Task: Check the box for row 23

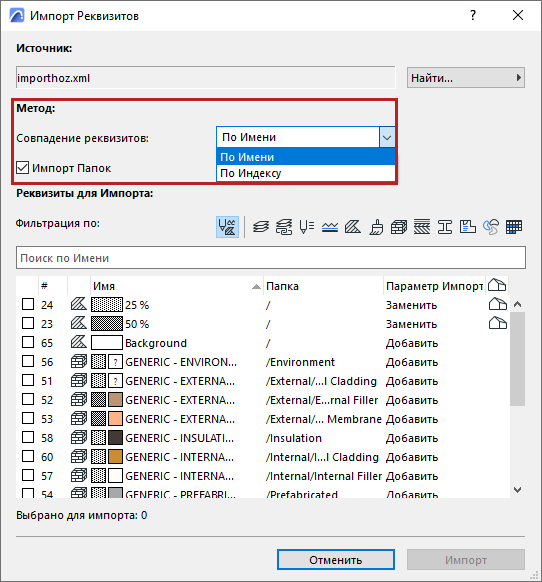Action: click(x=28, y=323)
